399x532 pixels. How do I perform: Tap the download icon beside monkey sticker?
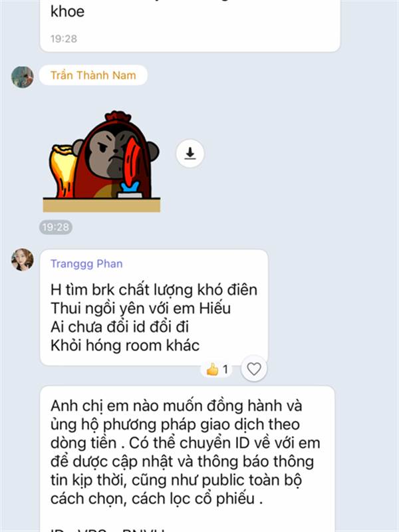[190, 154]
